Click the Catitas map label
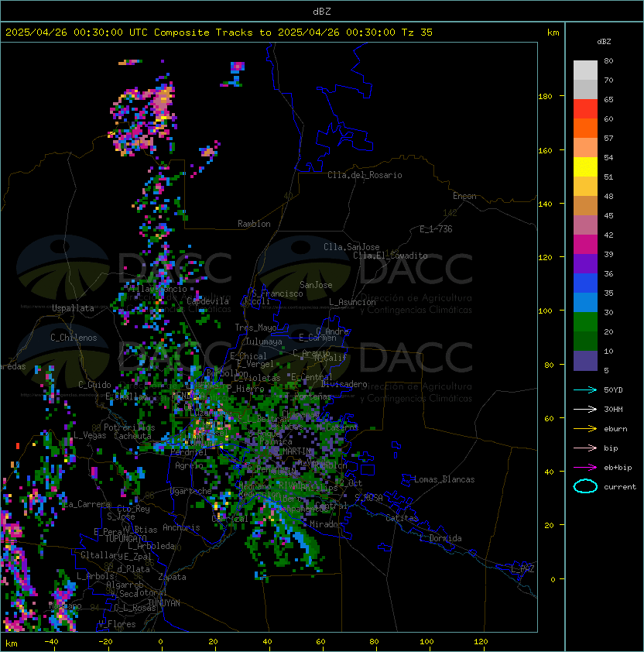Viewport: 644px width, 652px height. click(402, 519)
